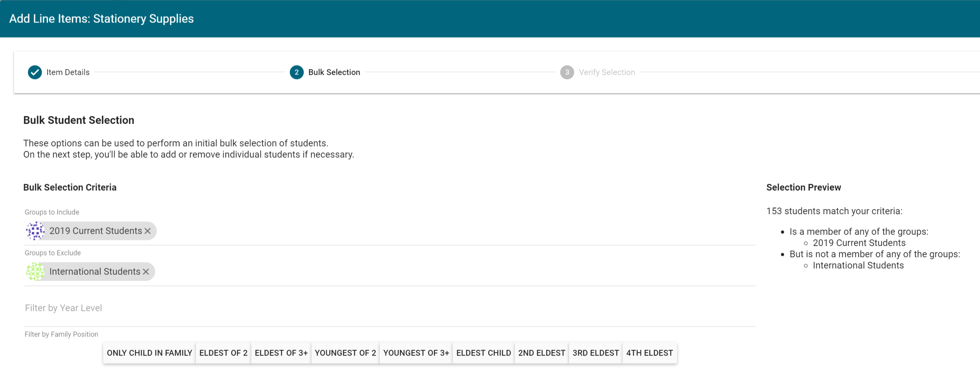
Task: Click the Youngest of 2 filter option
Action: coord(345,353)
